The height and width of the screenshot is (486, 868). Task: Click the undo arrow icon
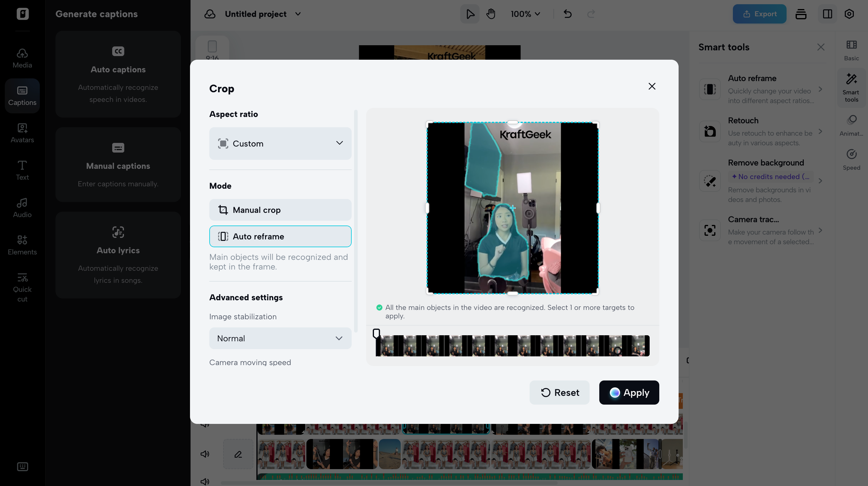(567, 14)
